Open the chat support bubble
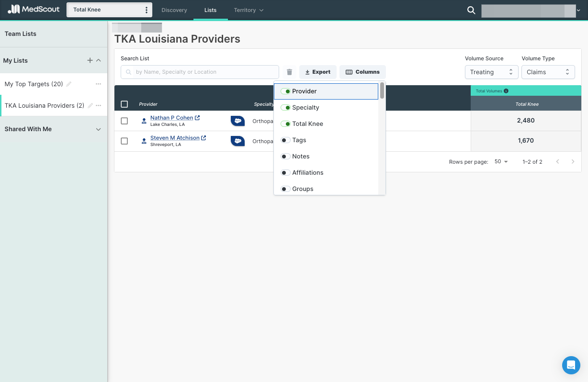588x382 pixels. click(x=571, y=365)
